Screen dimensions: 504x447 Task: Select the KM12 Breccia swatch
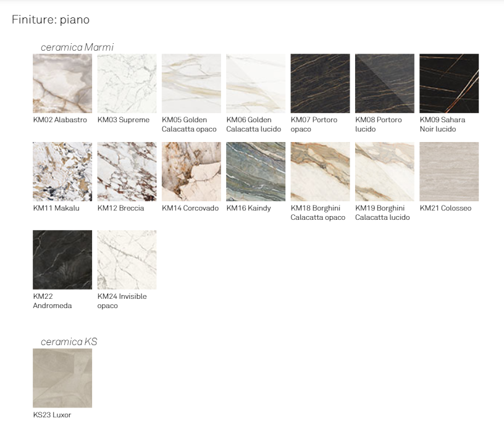tap(127, 172)
